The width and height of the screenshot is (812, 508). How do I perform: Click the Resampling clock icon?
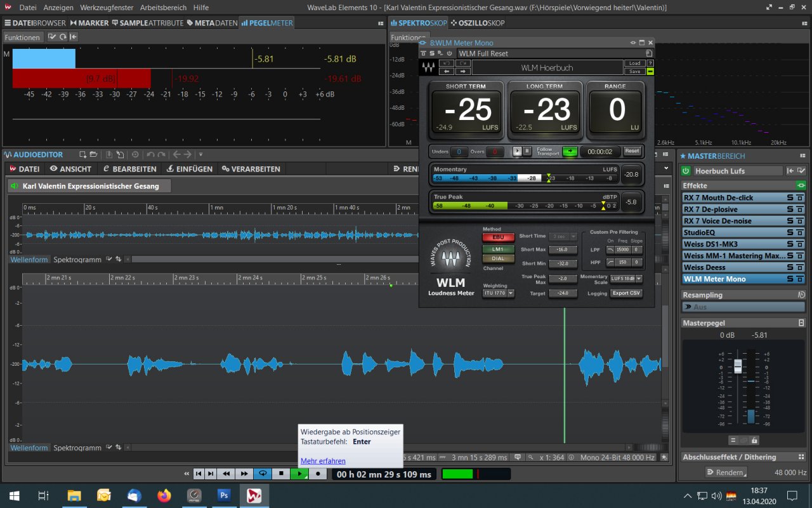[x=801, y=295]
